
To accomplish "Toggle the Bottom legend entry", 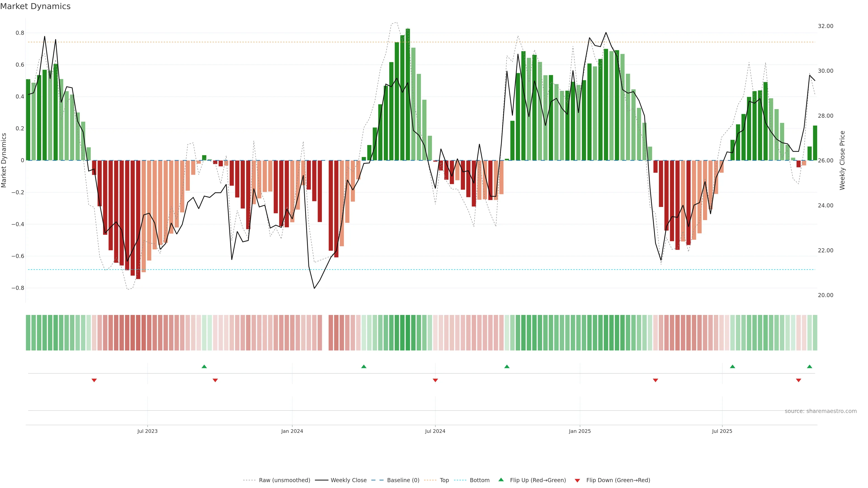I will 479,480.
